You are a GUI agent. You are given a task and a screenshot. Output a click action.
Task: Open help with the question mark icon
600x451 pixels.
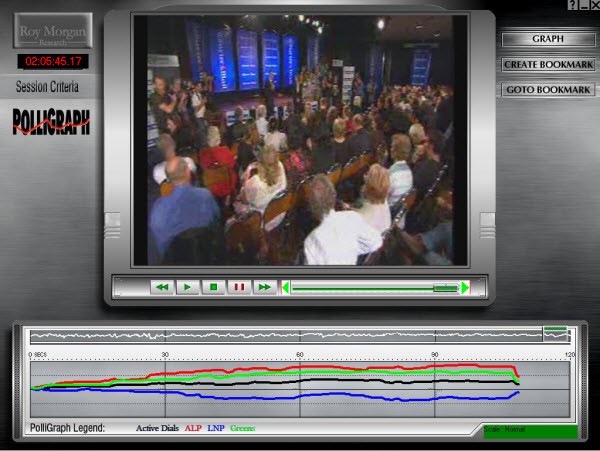(572, 5)
